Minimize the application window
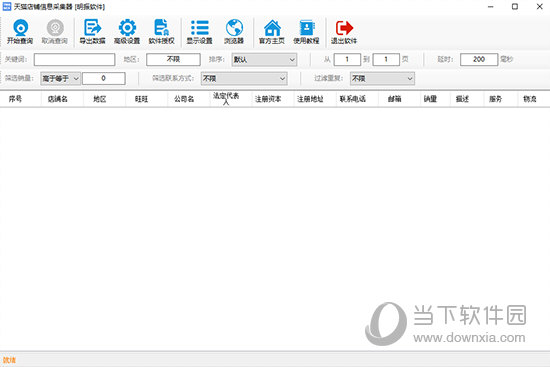The image size is (550, 367). 490,7
